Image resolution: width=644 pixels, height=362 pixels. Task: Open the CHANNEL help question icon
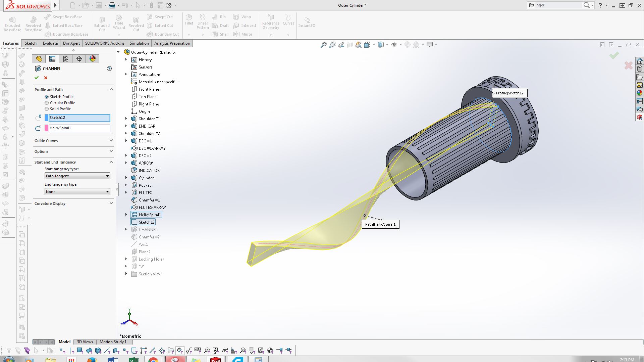click(109, 69)
